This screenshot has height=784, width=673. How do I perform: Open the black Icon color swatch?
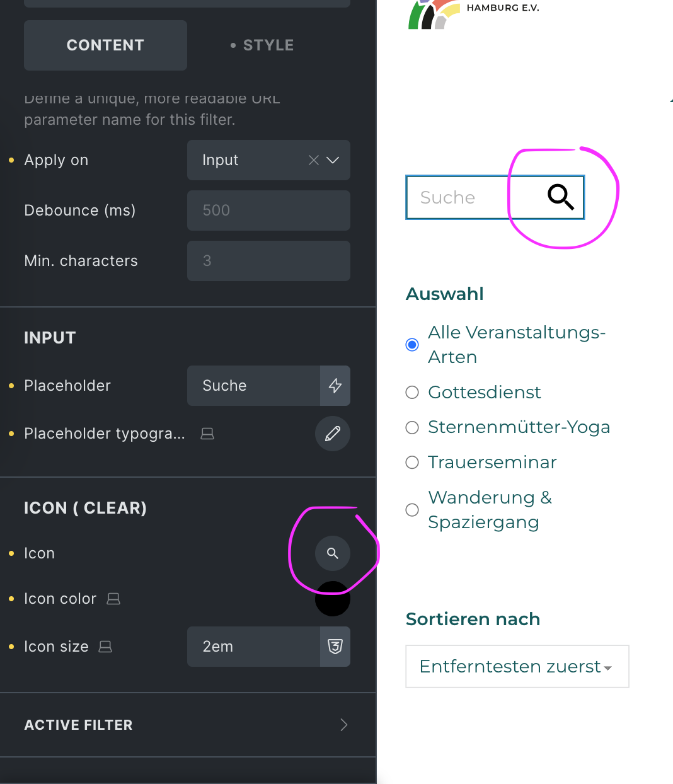click(x=333, y=599)
